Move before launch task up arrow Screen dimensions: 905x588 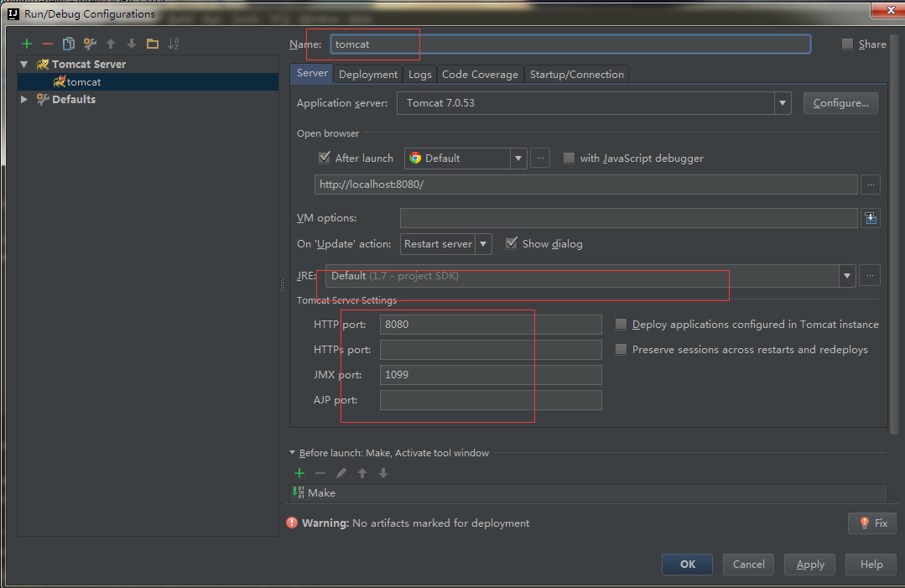(x=362, y=473)
